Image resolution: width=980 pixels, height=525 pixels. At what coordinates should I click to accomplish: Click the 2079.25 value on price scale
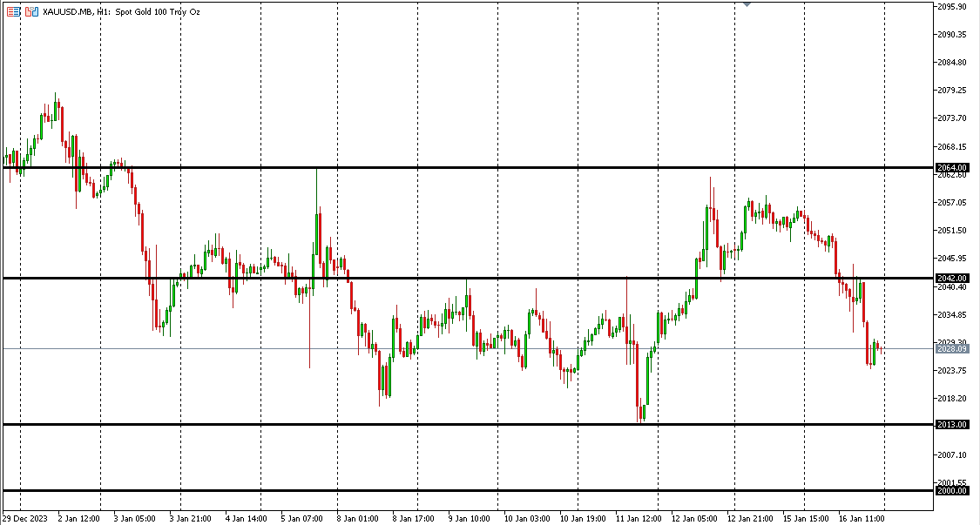click(x=951, y=91)
